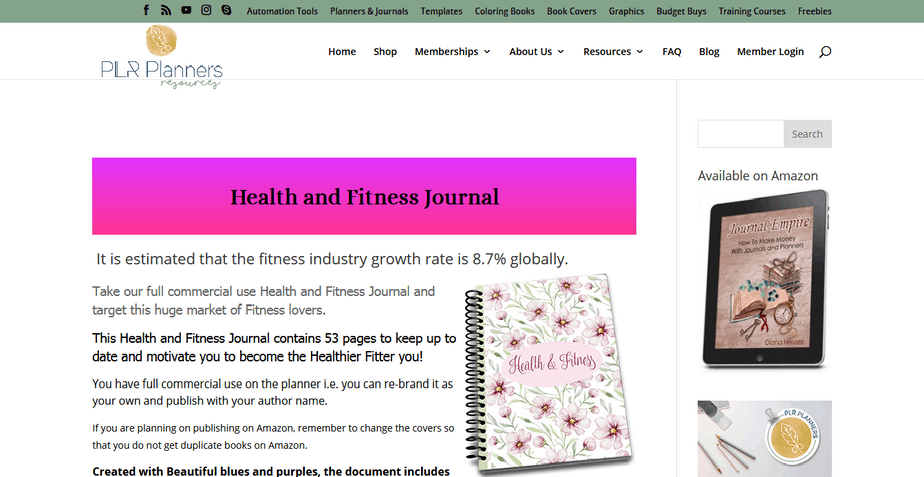Click the PLR Planners logo
The image size is (924, 477).
pos(161,57)
